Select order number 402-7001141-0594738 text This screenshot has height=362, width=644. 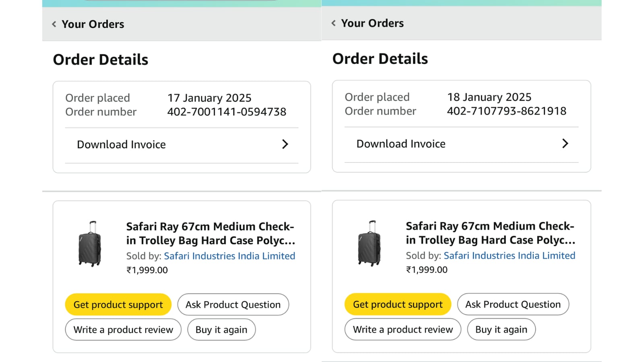[x=227, y=112]
